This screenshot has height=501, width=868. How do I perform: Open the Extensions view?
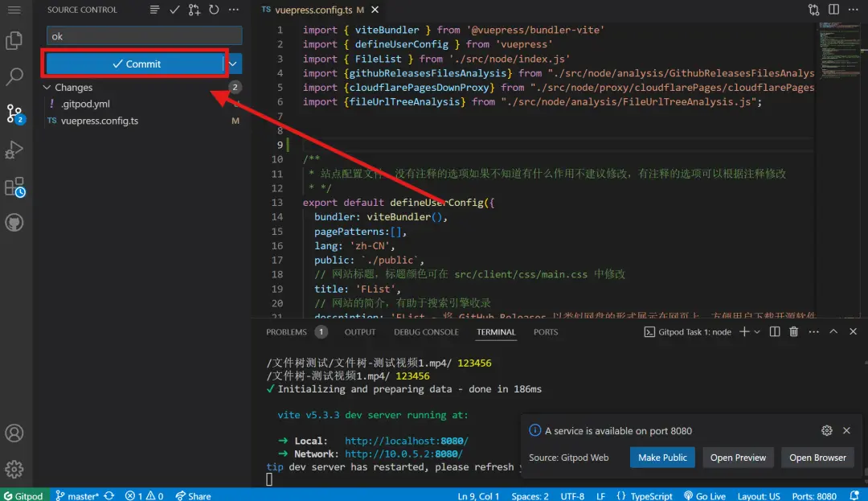click(x=14, y=187)
